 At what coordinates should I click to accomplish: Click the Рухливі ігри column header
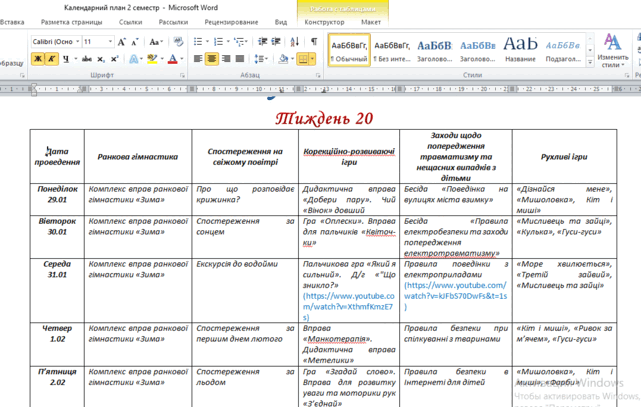click(x=564, y=157)
